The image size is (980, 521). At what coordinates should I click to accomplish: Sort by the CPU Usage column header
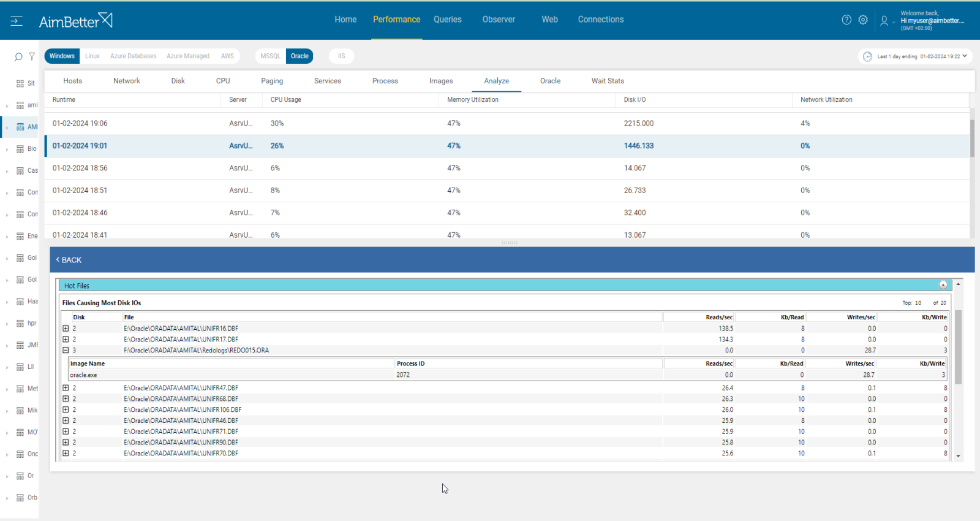(x=286, y=100)
